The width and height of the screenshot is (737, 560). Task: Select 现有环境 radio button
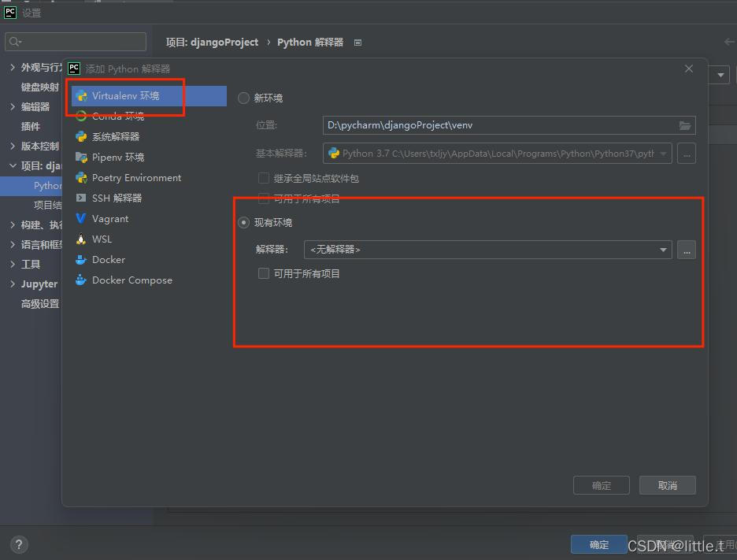click(243, 222)
